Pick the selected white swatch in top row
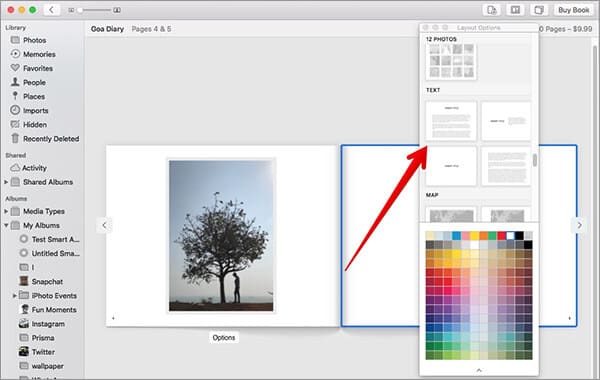This screenshot has width=600, height=380. coord(510,235)
